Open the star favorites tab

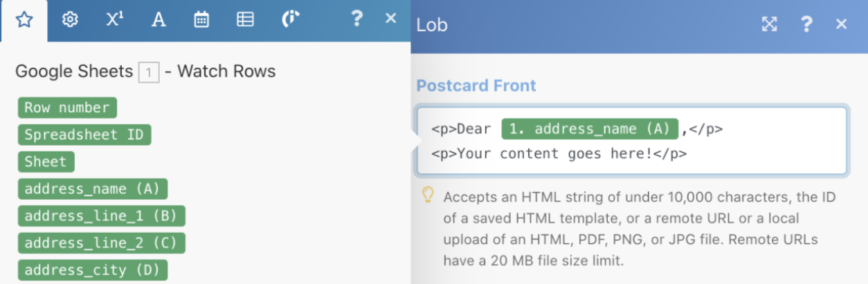click(24, 20)
